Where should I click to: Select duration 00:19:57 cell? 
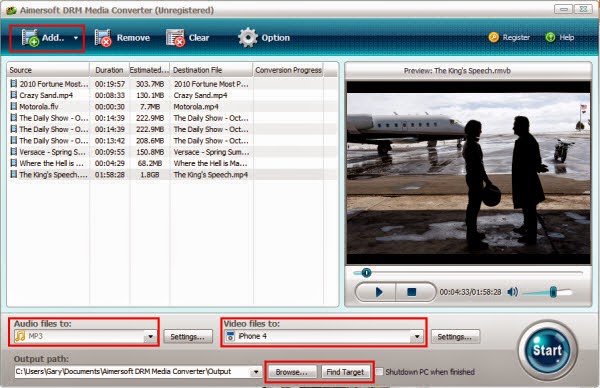[110, 84]
